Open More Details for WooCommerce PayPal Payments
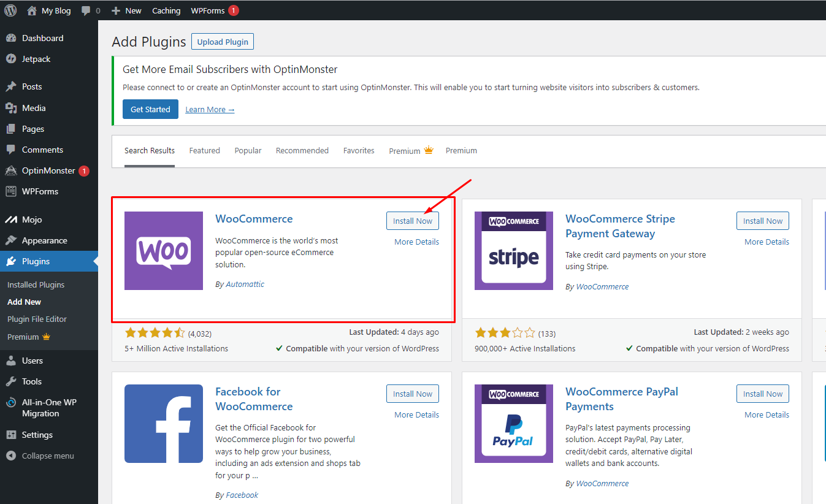The image size is (826, 504). (767, 414)
